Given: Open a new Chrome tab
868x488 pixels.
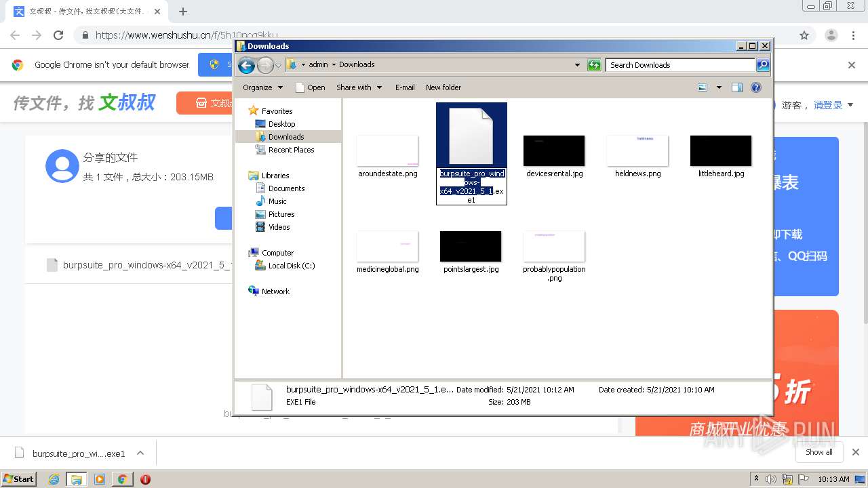Looking at the screenshot, I should click(183, 12).
